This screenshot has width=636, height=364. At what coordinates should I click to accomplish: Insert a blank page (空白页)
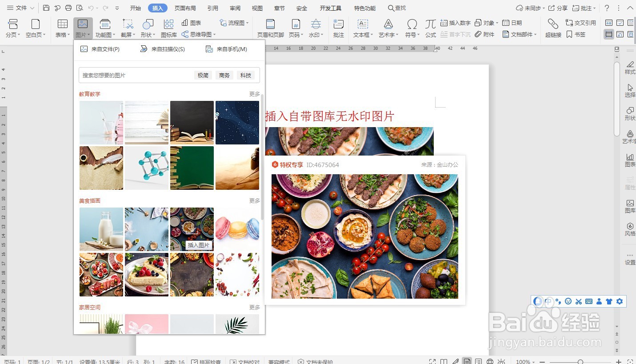pyautogui.click(x=36, y=28)
